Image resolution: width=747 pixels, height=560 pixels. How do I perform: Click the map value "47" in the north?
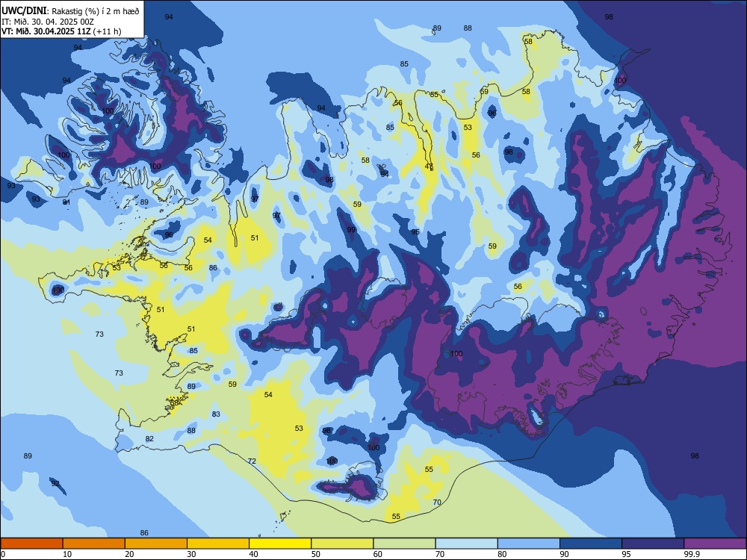click(429, 167)
